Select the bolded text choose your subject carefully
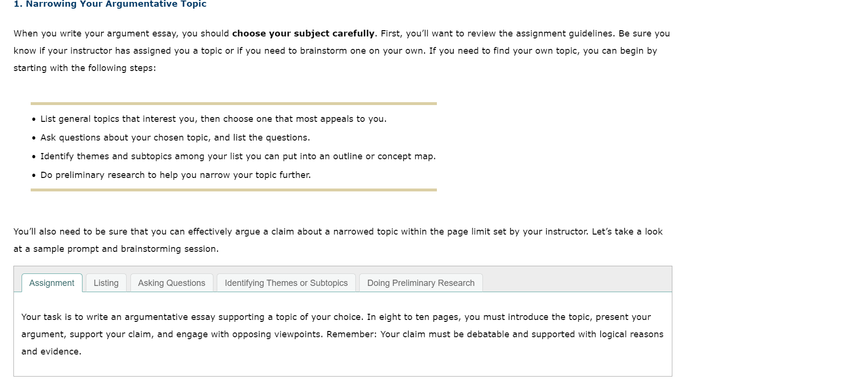868x390 pixels. click(302, 33)
